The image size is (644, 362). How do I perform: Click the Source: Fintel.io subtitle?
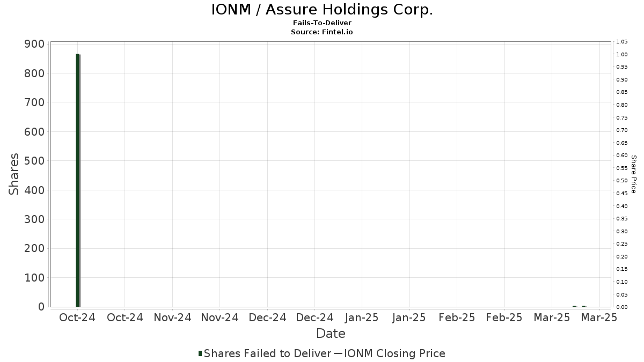(x=322, y=32)
